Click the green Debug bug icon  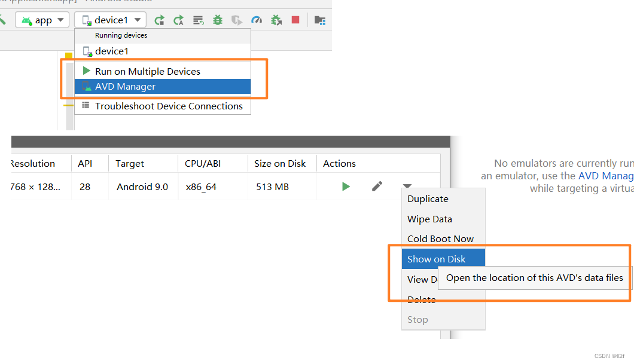click(218, 20)
